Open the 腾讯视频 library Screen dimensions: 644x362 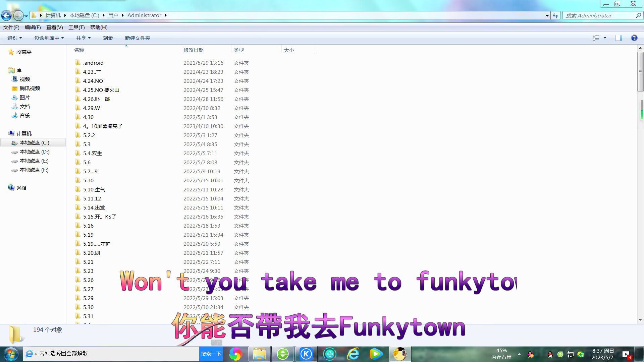click(x=30, y=88)
